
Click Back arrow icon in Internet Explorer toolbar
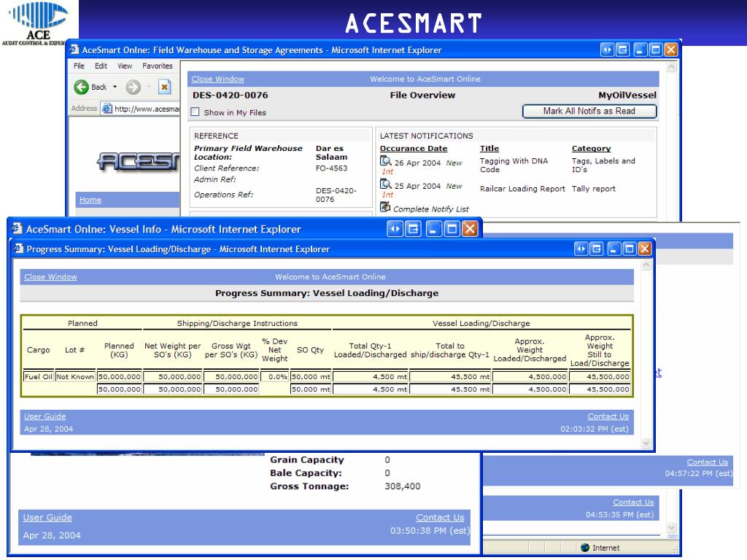point(82,87)
